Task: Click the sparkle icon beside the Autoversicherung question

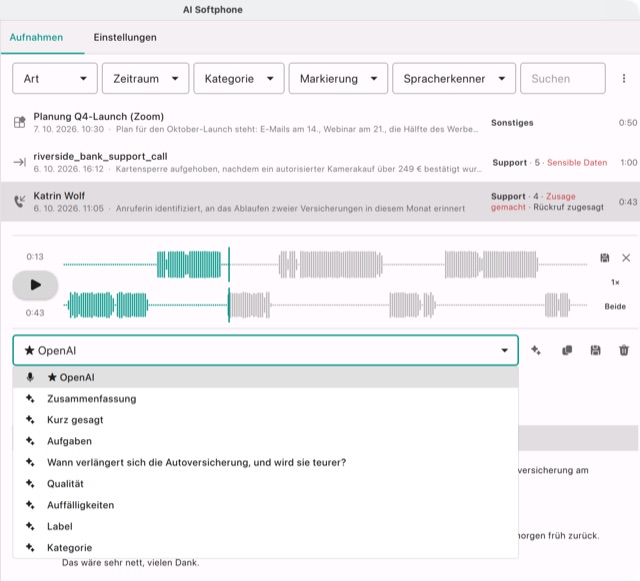Action: 30,462
